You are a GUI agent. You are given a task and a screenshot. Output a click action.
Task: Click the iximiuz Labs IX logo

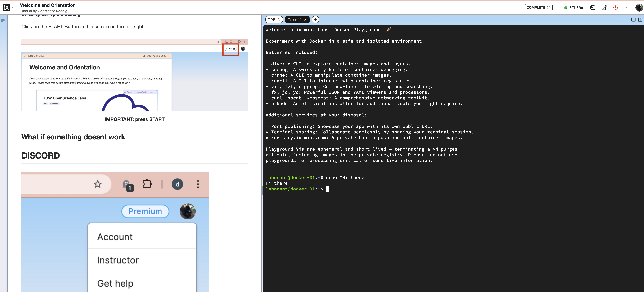(x=6, y=8)
